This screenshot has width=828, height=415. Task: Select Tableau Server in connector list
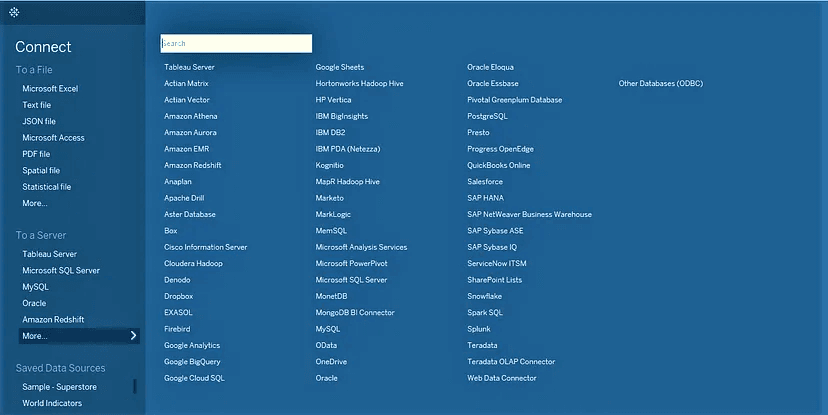point(189,67)
